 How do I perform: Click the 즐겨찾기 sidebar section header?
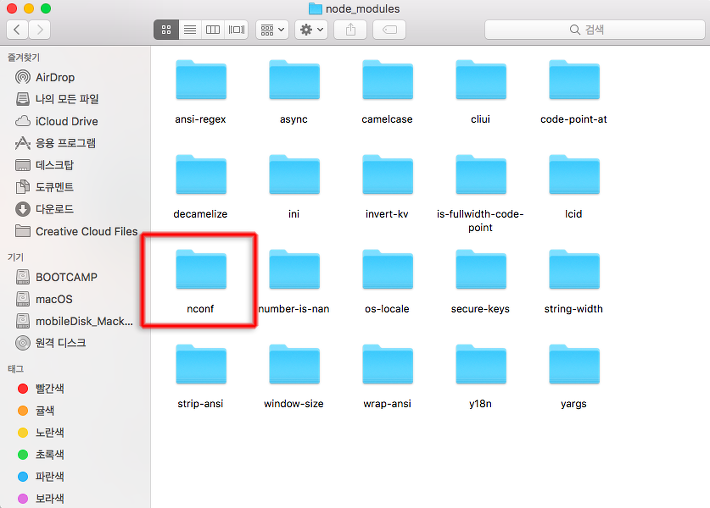[x=24, y=58]
